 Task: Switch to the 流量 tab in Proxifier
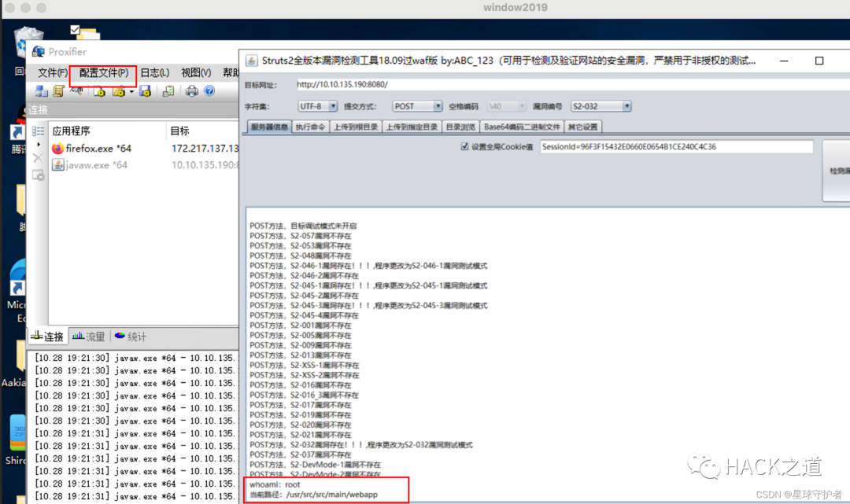(89, 337)
